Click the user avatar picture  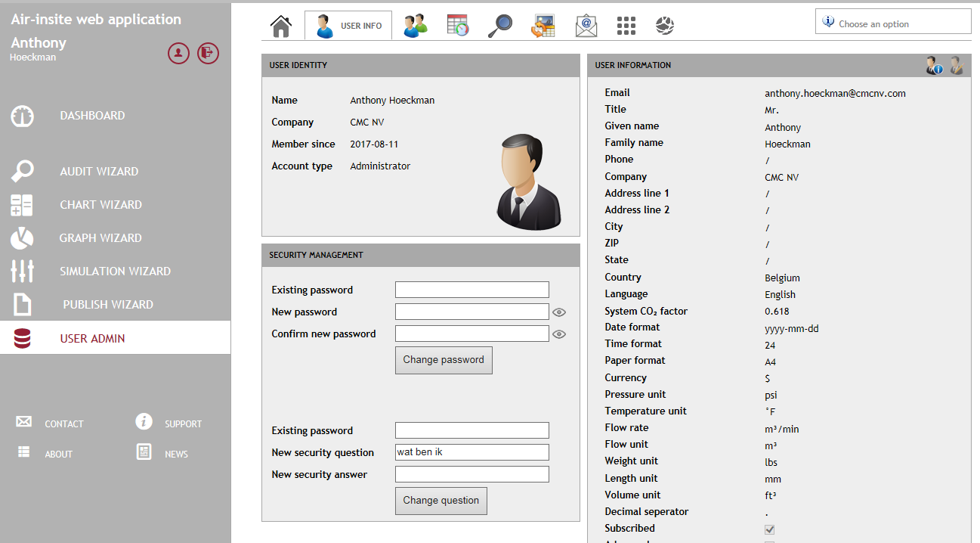click(529, 182)
